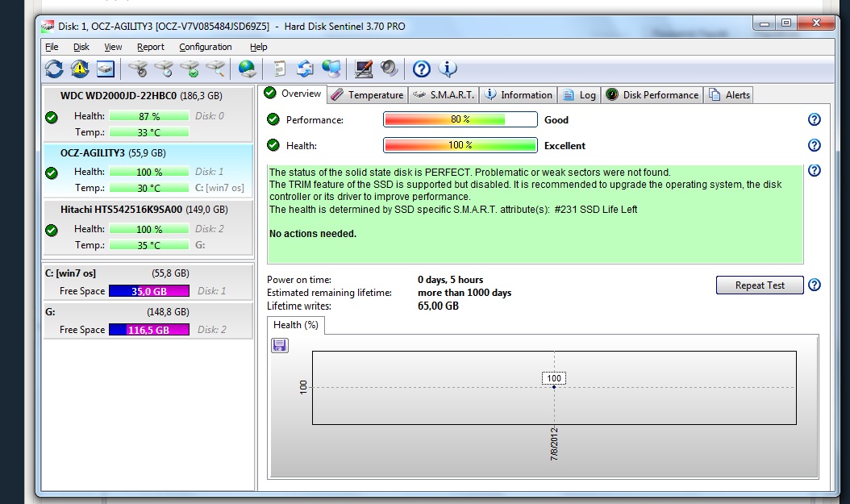Click the refresh icon with yellow warning triangle
This screenshot has height=504, width=850.
tap(80, 69)
